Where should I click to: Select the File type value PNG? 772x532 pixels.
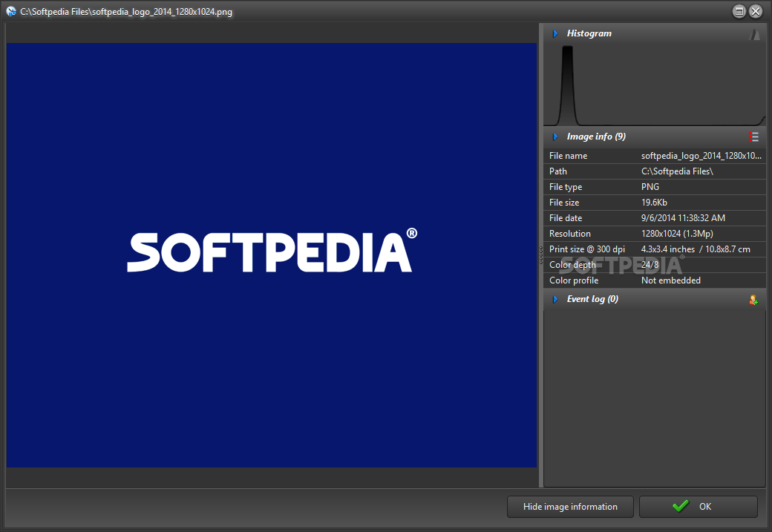coord(650,187)
